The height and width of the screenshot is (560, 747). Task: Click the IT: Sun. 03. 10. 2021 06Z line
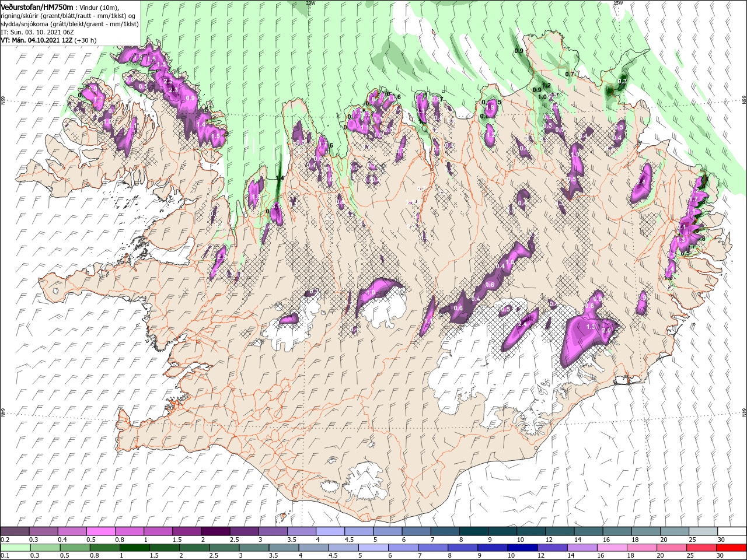38,32
